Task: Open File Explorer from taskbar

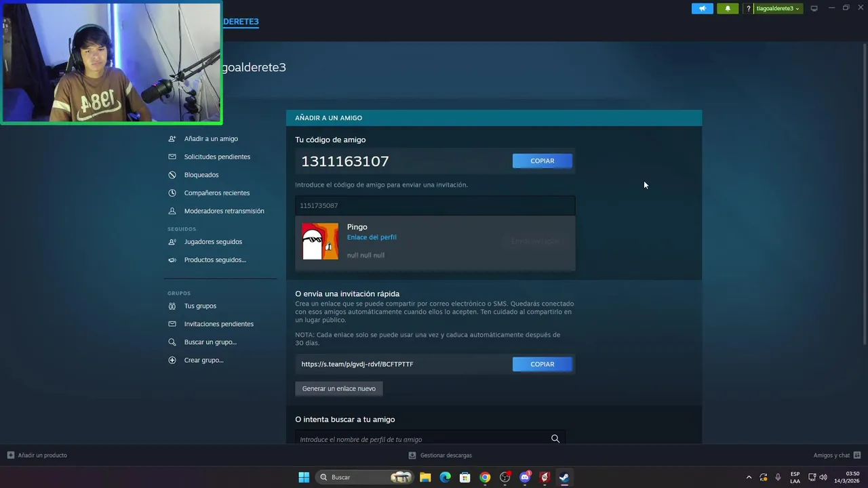Action: (x=425, y=477)
